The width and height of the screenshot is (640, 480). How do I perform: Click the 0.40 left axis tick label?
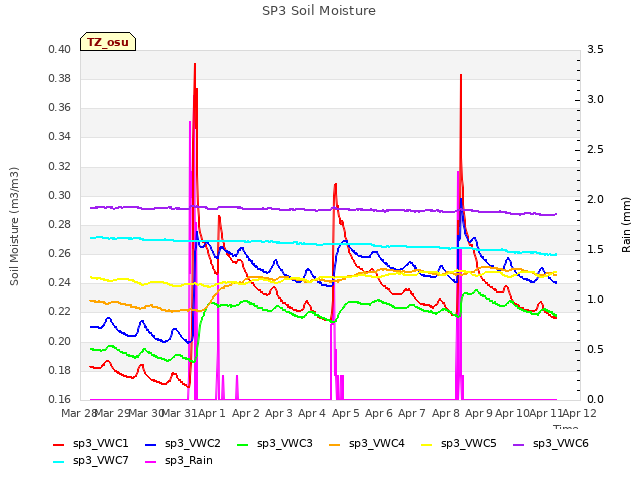59,49
